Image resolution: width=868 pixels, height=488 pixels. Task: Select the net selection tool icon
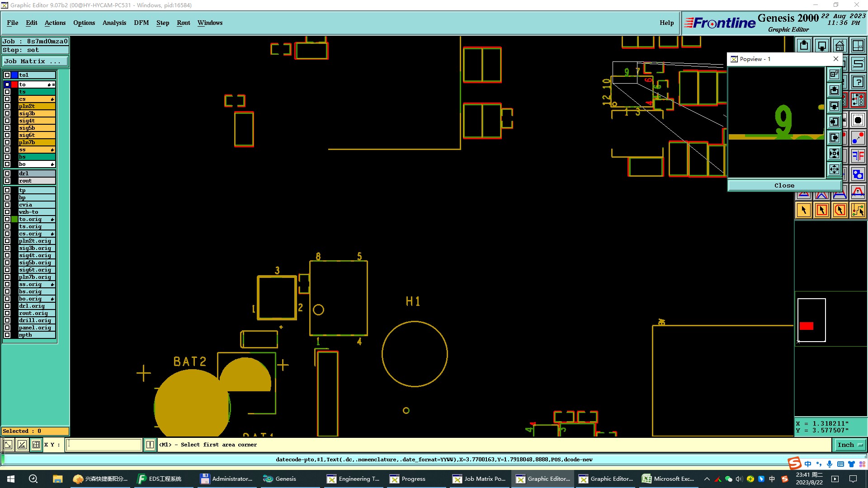pos(858,210)
